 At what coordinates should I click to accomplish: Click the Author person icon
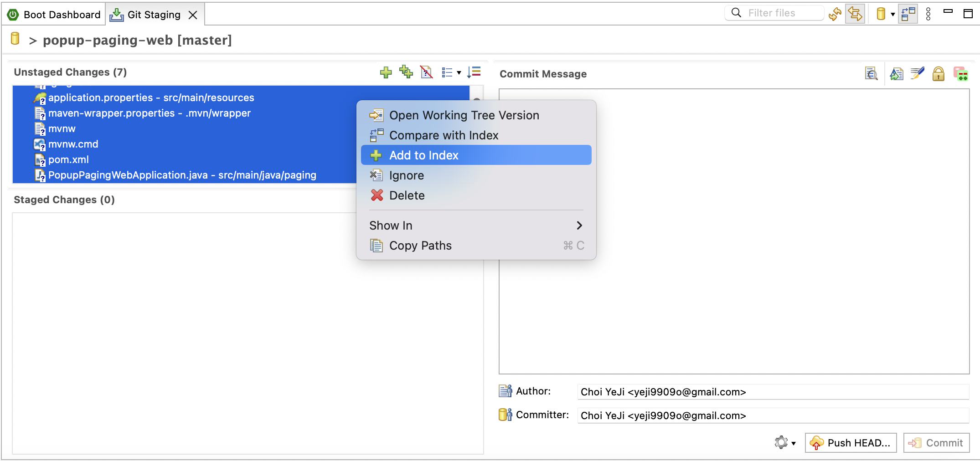(505, 391)
